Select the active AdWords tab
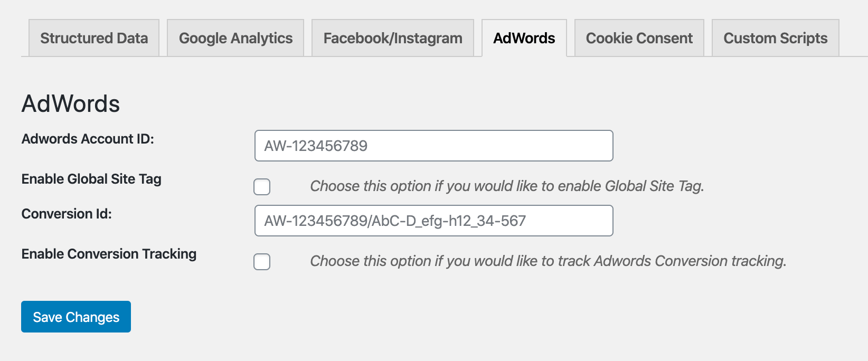This screenshot has height=361, width=868. [524, 38]
